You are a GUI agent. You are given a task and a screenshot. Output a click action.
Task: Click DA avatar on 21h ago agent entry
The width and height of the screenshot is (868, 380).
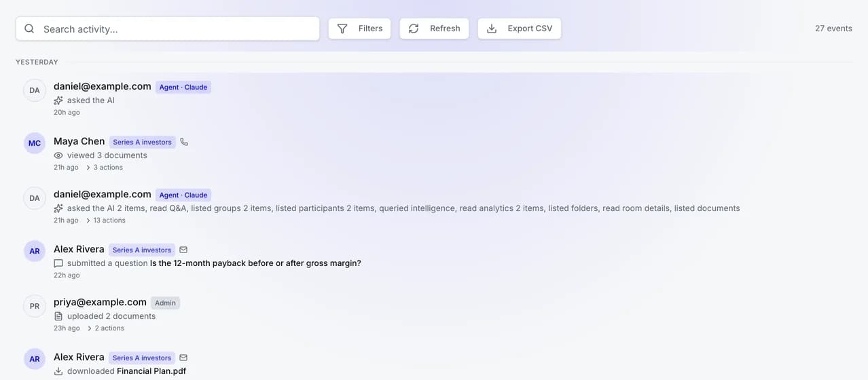(35, 198)
